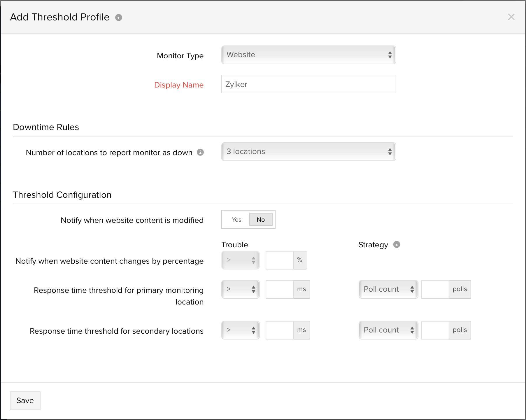526x420 pixels.
Task: Click ms input for secondary locations threshold
Action: (x=279, y=330)
